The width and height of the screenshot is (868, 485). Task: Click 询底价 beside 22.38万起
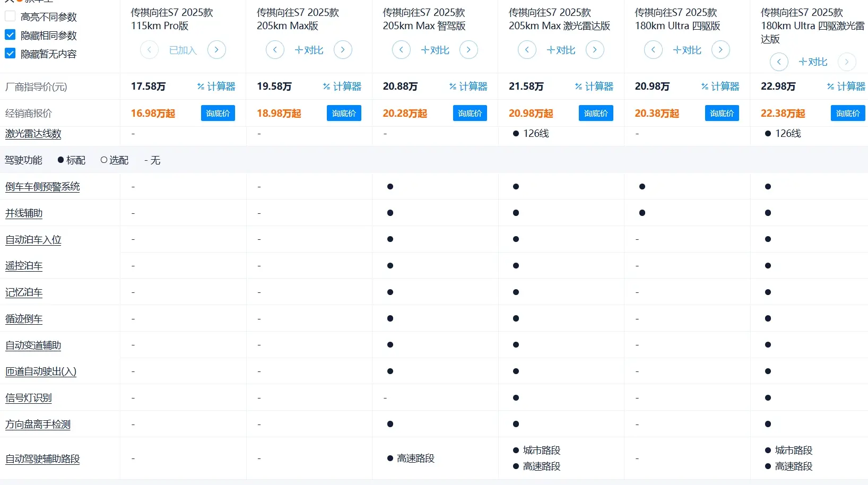tap(848, 113)
